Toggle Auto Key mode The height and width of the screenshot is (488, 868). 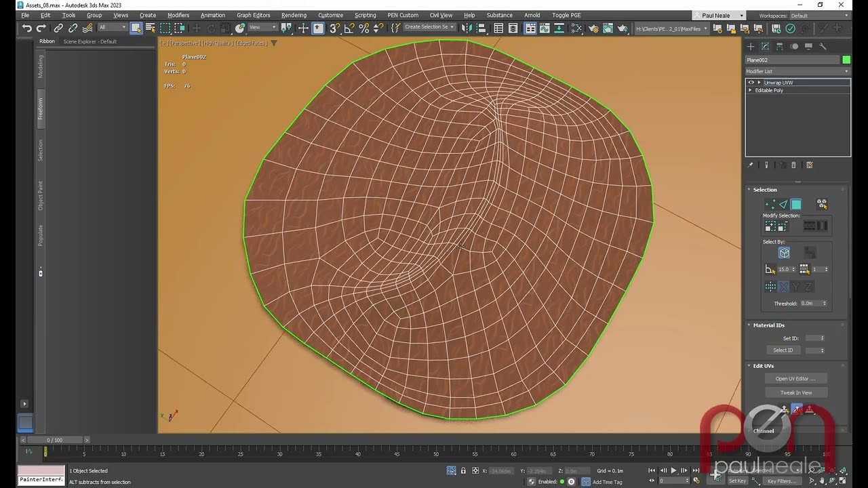[737, 470]
